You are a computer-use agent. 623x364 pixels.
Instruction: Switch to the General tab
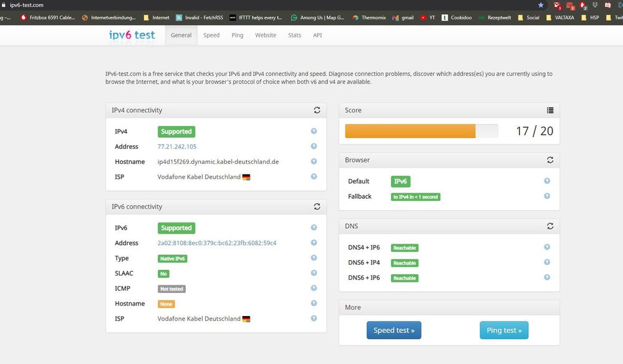(181, 35)
